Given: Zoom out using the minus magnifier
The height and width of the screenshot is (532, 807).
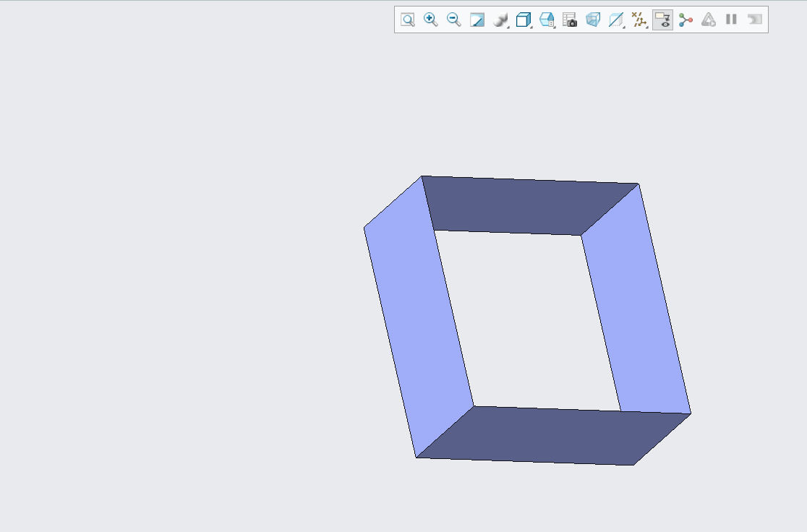Looking at the screenshot, I should (454, 20).
